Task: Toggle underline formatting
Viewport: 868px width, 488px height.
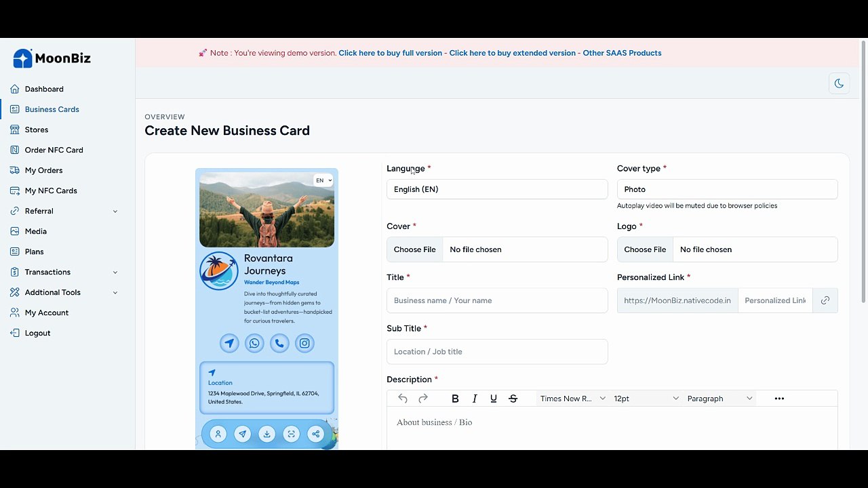Action: pyautogui.click(x=494, y=399)
